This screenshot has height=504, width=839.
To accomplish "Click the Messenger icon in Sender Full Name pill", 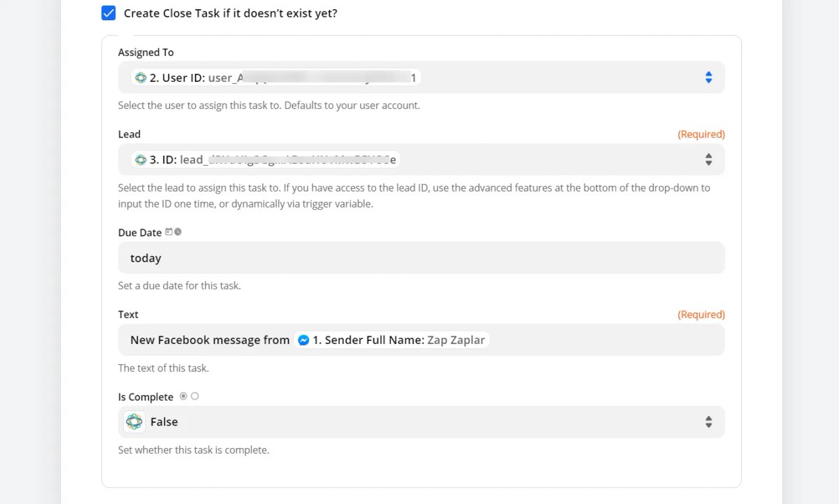I will (x=303, y=340).
